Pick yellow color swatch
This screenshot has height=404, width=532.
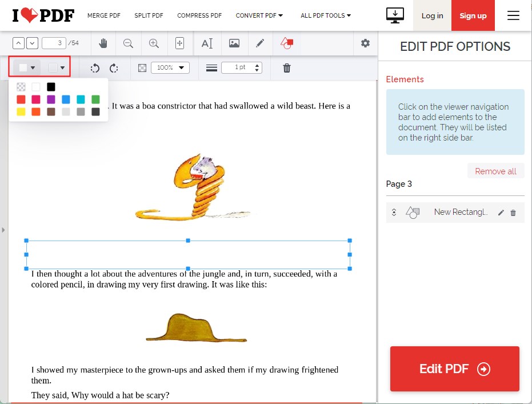[21, 111]
